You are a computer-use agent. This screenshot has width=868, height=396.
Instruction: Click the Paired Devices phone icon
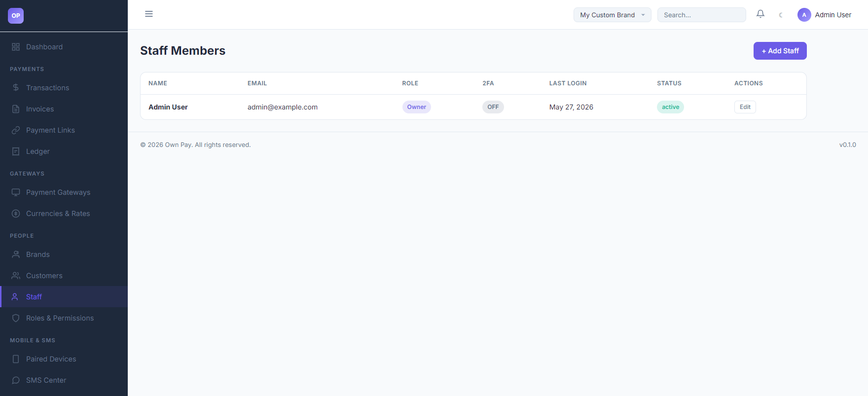[x=16, y=359]
